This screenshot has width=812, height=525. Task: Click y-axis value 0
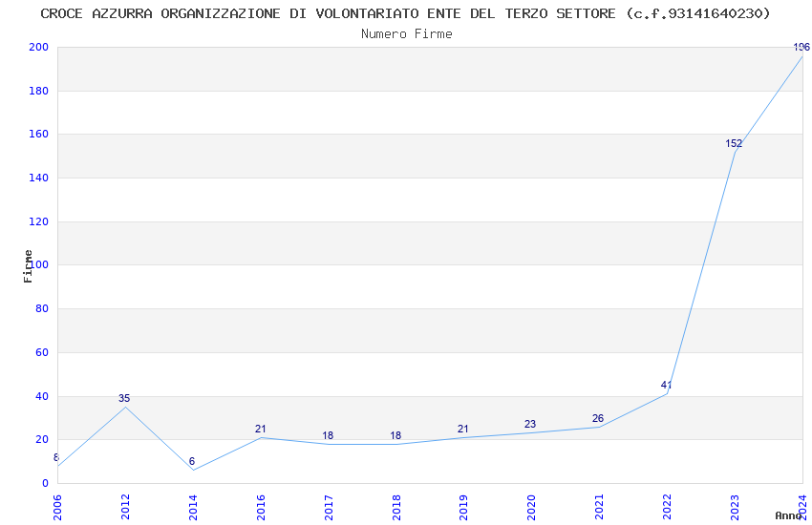click(x=46, y=484)
